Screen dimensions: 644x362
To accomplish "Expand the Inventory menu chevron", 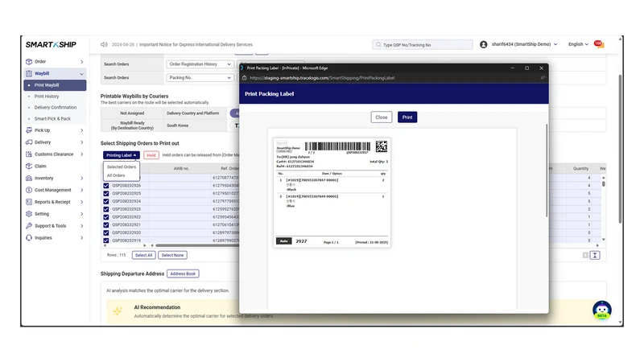I will (82, 178).
